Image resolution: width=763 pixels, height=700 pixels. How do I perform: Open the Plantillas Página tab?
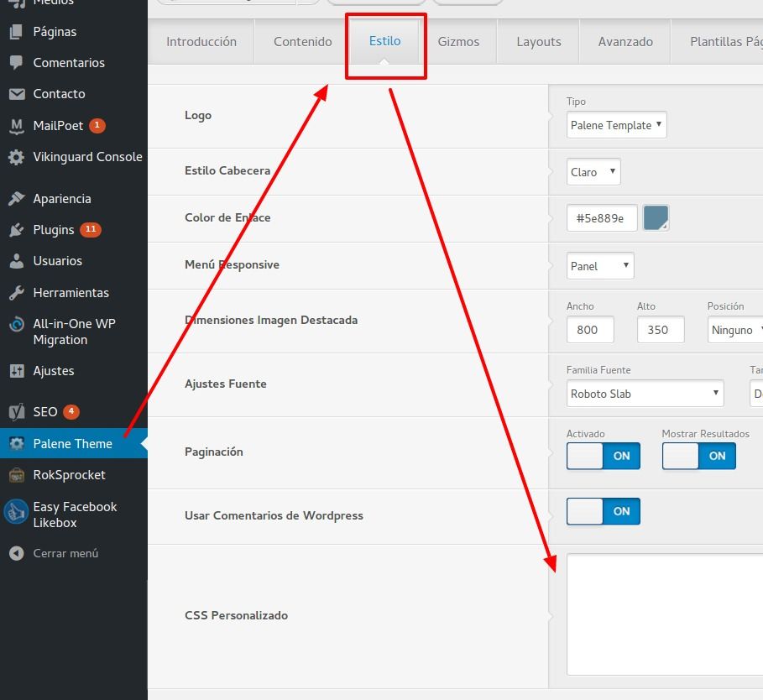tap(718, 42)
